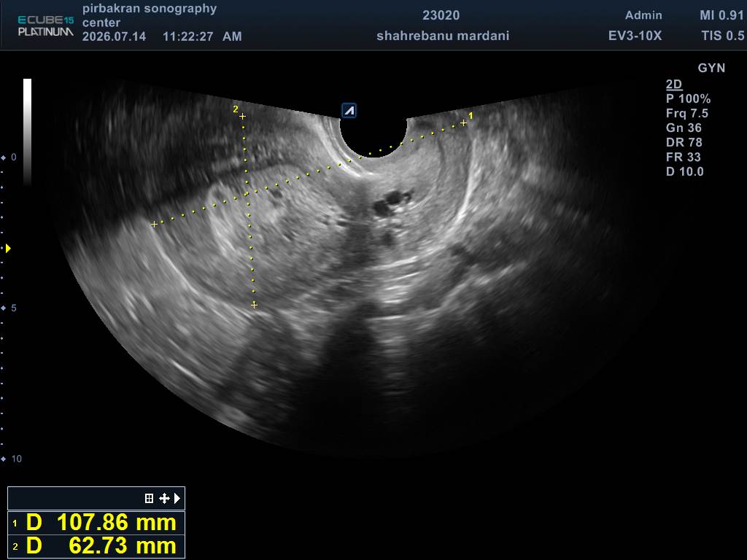
Task: Click the grayscale bar
Action: [27, 131]
